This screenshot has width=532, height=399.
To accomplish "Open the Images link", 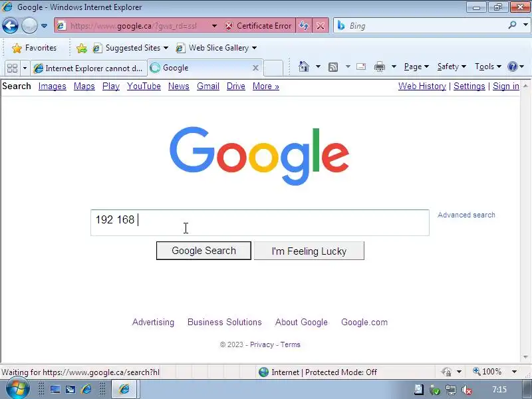I will coord(53,86).
